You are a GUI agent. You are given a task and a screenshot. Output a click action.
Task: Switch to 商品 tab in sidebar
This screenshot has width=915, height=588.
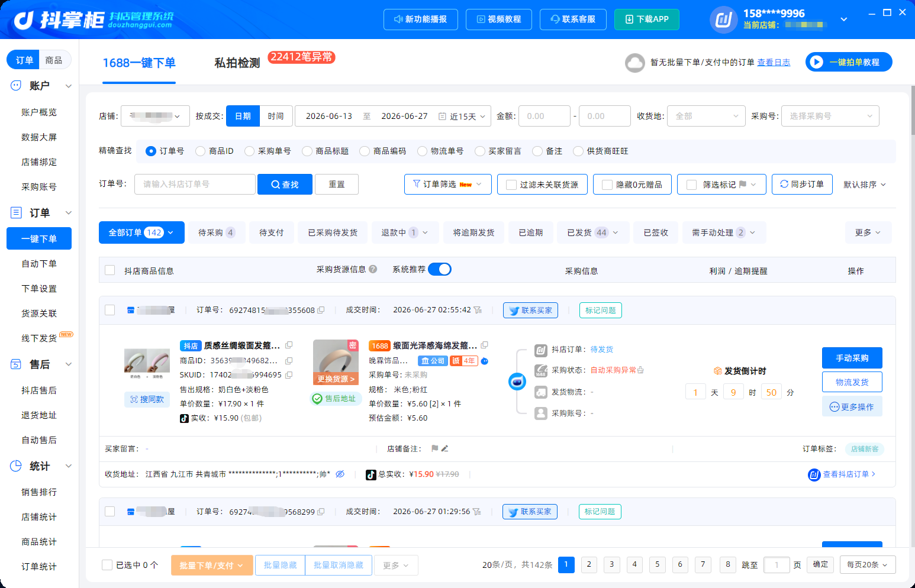pos(54,60)
